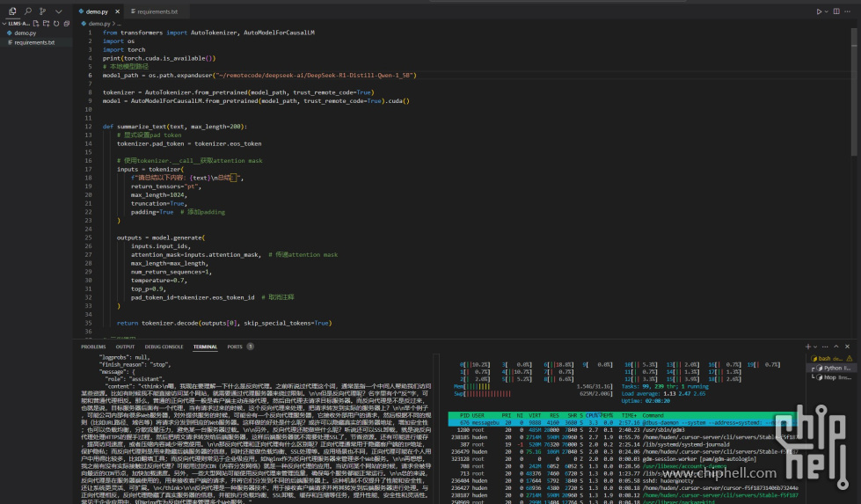
Task: Open the Source Control view icon
Action: tap(43, 11)
